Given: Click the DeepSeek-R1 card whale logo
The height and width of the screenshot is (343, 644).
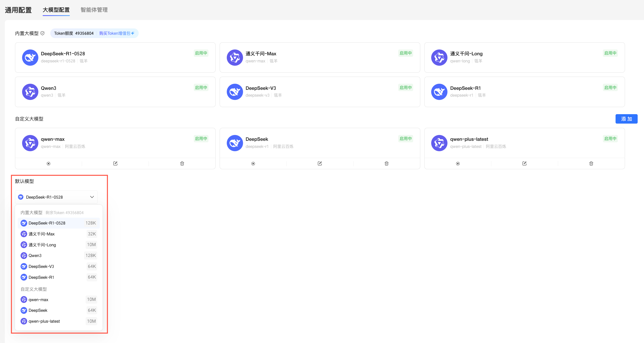Looking at the screenshot, I should [439, 92].
